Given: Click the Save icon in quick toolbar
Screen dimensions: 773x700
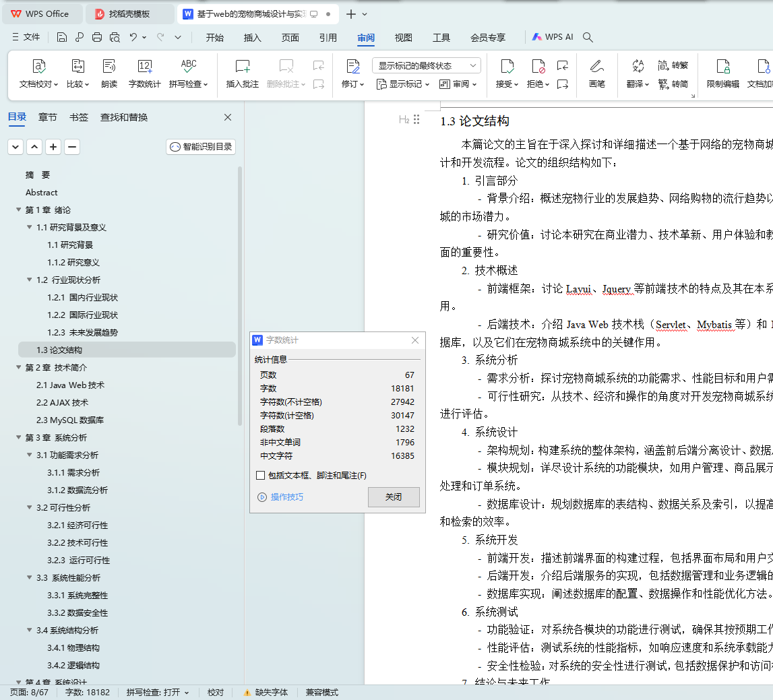Looking at the screenshot, I should [61, 37].
